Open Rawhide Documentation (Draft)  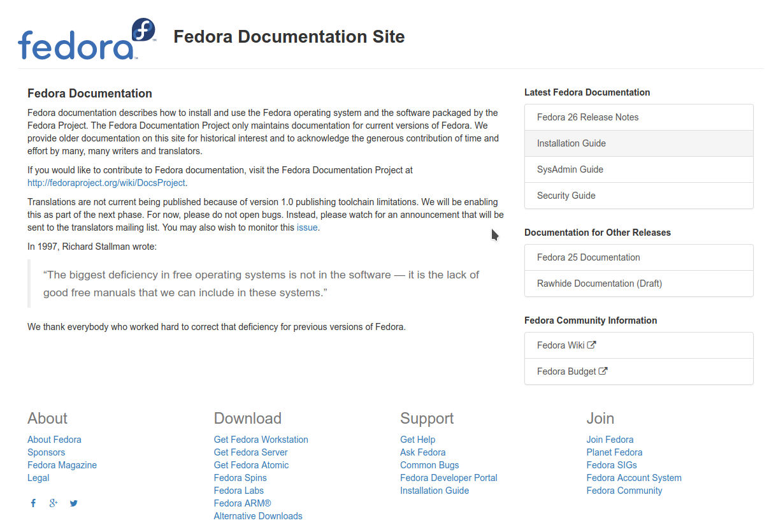point(638,284)
